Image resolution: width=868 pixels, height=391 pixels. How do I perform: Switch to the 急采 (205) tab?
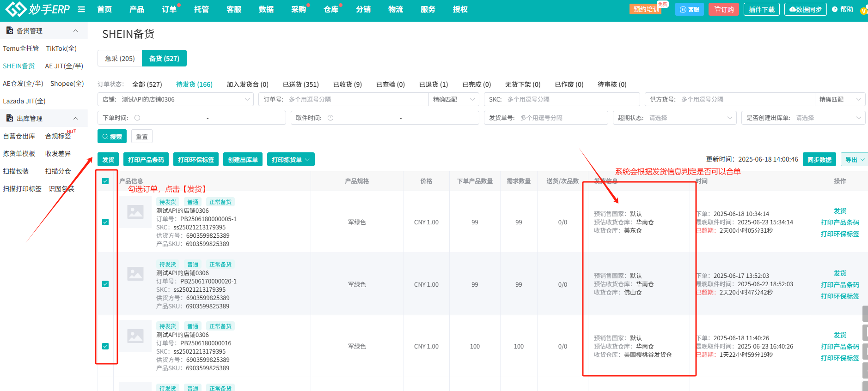click(120, 59)
